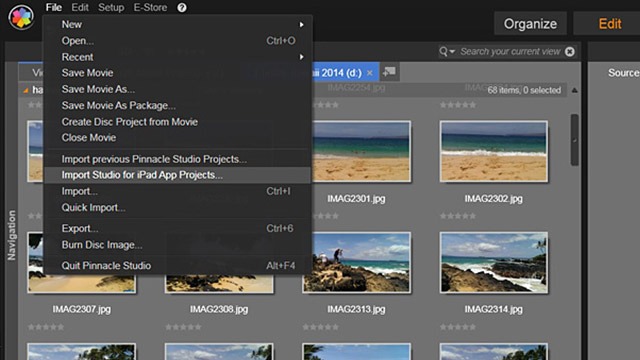Select IMAG2308.jpg thumbnail
The height and width of the screenshot is (360, 640).
coord(219,284)
